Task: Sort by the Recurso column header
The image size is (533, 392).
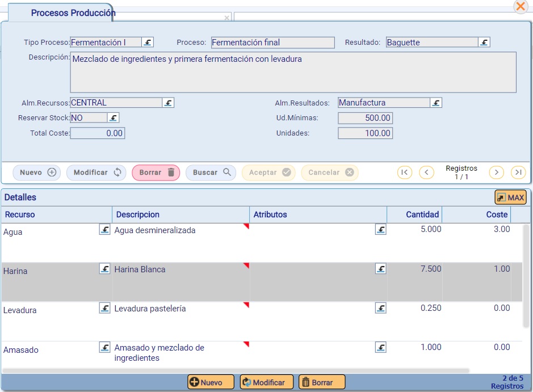Action: click(x=57, y=214)
